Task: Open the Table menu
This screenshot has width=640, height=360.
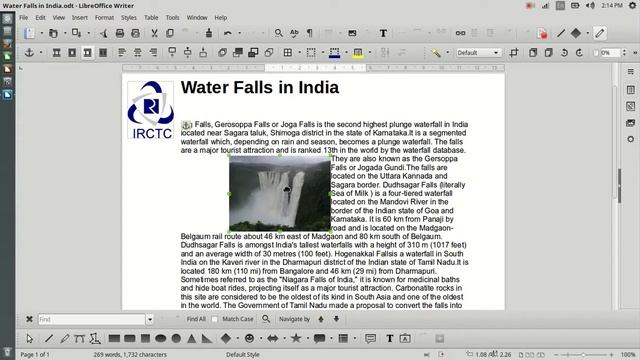Action: tap(151, 18)
